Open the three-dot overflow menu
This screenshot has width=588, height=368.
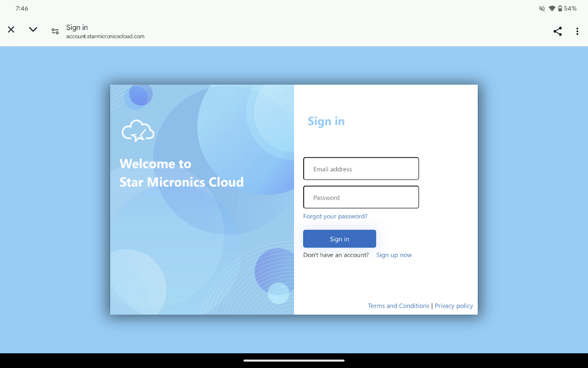577,31
